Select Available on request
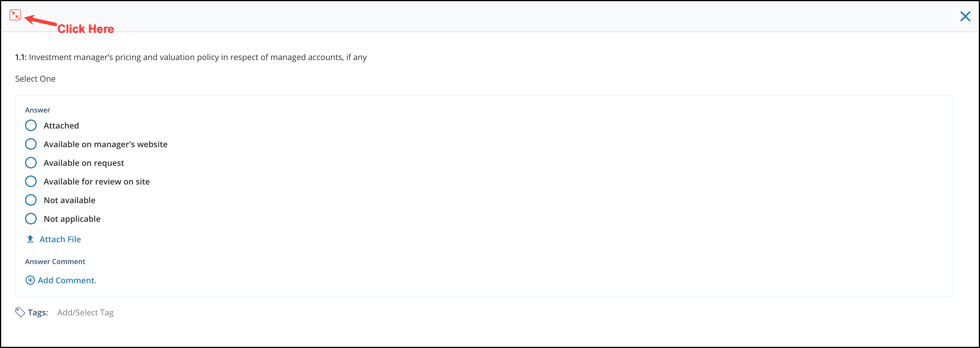The image size is (980, 348). click(31, 163)
